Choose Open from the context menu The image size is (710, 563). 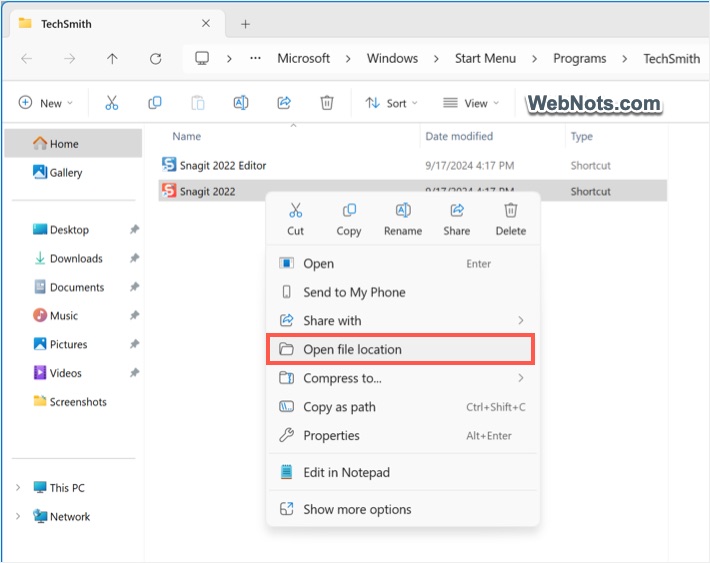(x=403, y=264)
